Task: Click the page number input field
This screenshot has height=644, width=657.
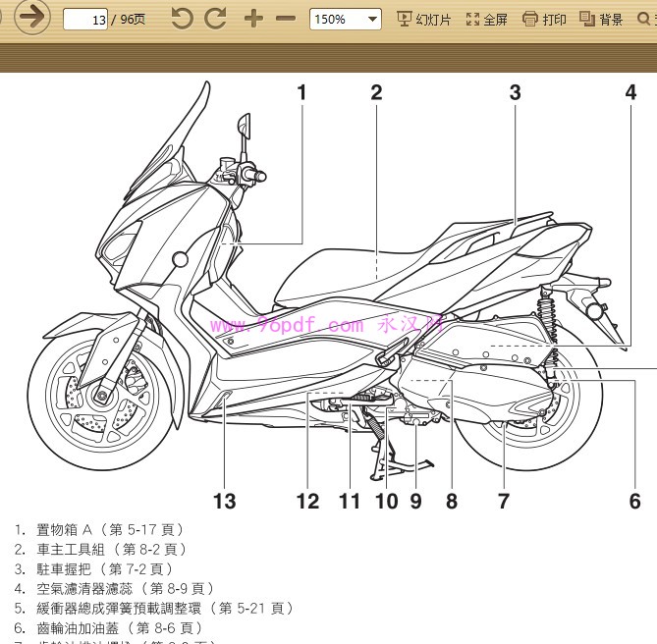Action: pos(85,20)
